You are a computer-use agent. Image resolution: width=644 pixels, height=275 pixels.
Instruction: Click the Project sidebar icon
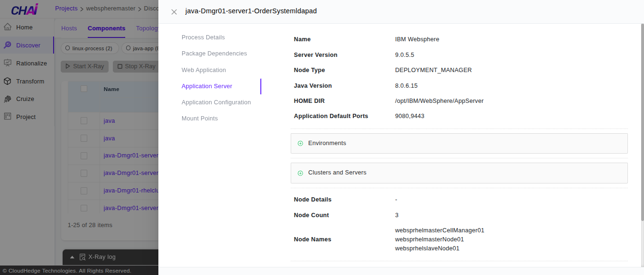click(8, 117)
